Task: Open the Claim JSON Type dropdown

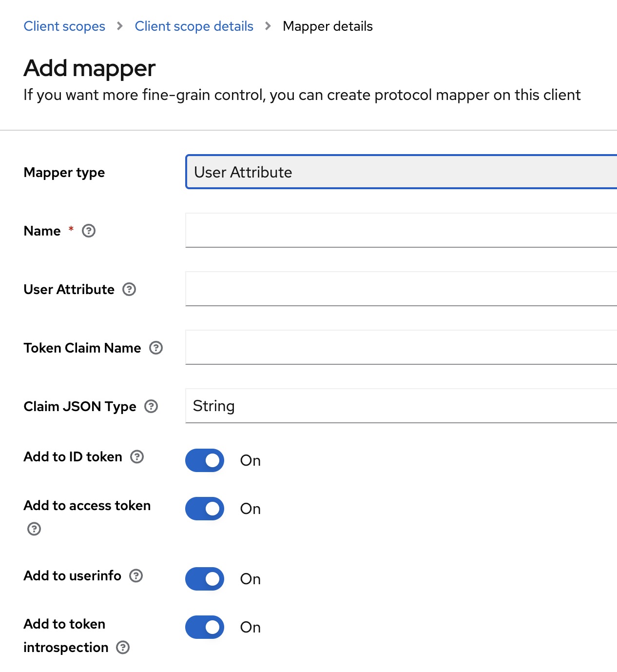Action: 401,406
